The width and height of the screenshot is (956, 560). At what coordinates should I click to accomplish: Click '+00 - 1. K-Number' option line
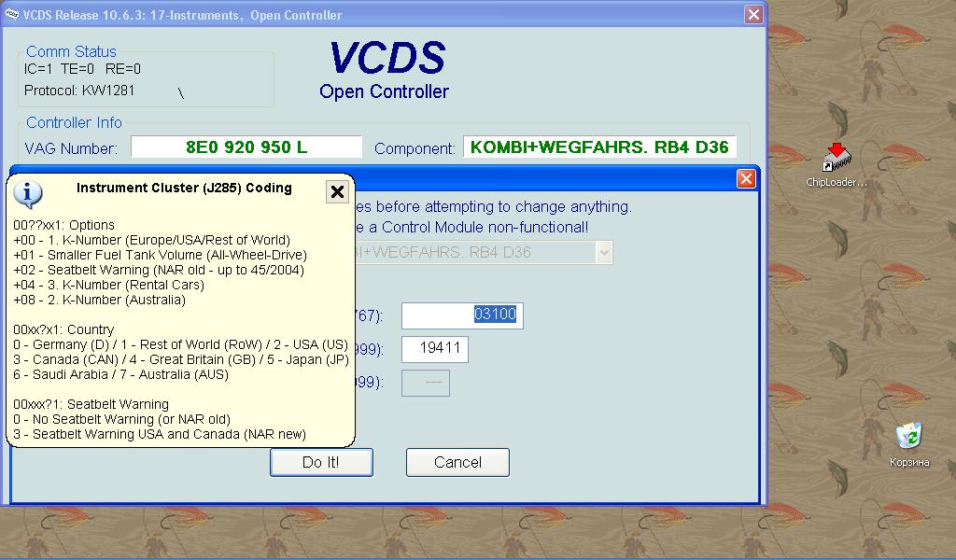152,240
